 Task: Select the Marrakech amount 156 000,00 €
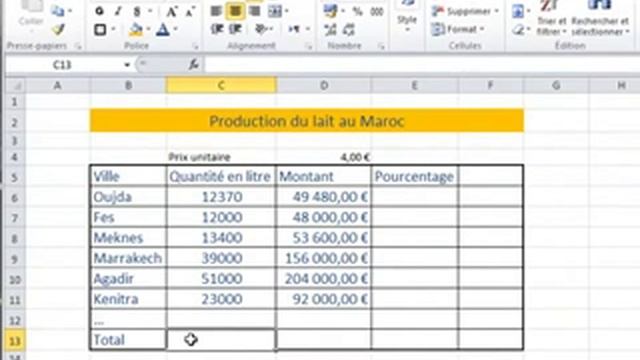pyautogui.click(x=324, y=258)
